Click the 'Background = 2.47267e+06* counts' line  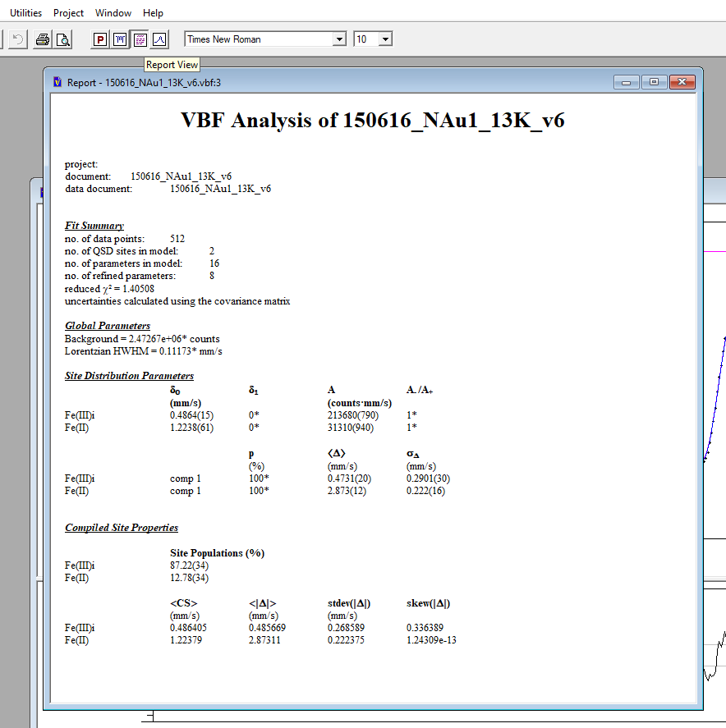coord(142,339)
